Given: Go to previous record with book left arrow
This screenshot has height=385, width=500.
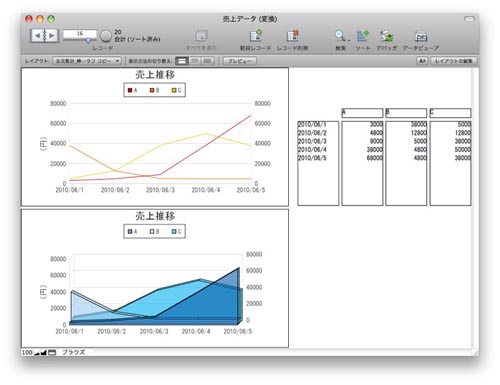Looking at the screenshot, I should click(37, 36).
